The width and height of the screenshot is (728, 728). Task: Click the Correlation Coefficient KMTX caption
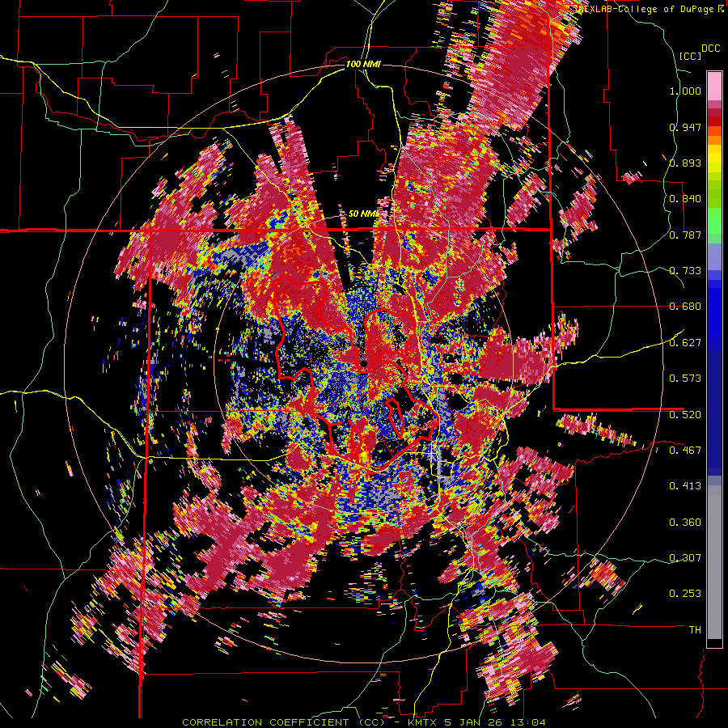(363, 722)
